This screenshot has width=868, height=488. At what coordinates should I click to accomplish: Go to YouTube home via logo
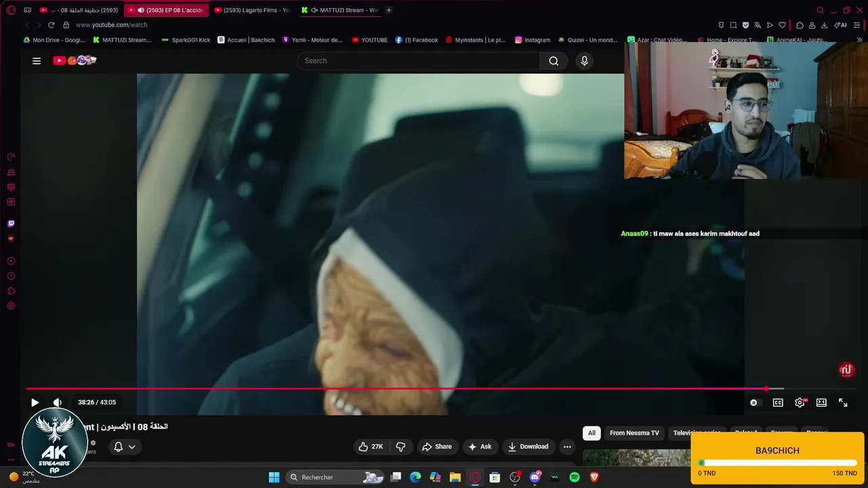(75, 61)
